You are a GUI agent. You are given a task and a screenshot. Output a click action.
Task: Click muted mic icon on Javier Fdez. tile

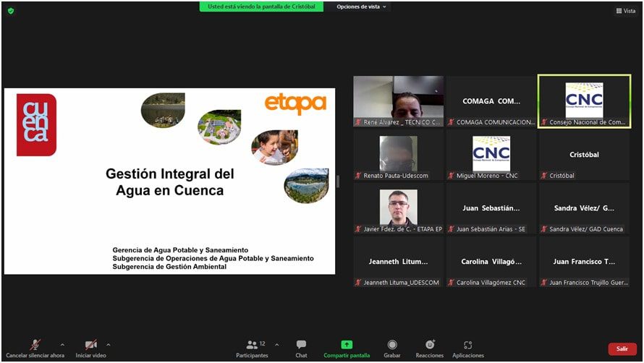359,229
